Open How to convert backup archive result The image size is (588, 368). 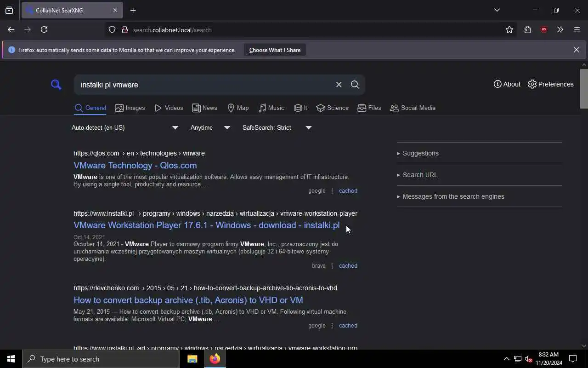[188, 300]
